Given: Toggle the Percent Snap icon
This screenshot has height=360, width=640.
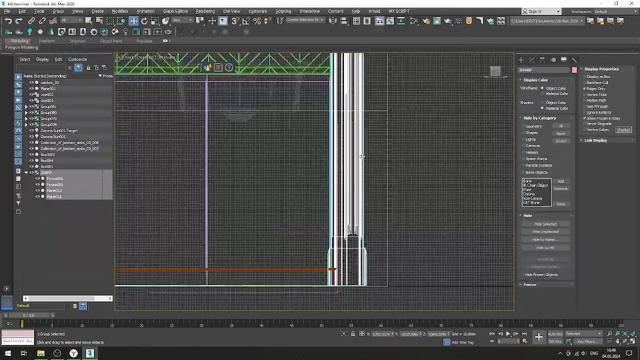Looking at the screenshot, I should coord(257,21).
